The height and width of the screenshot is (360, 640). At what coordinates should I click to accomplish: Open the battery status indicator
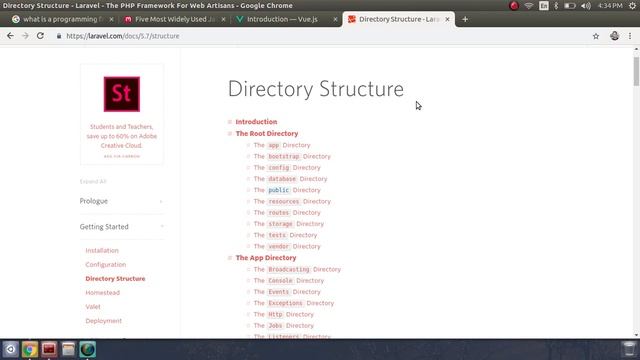[570, 6]
